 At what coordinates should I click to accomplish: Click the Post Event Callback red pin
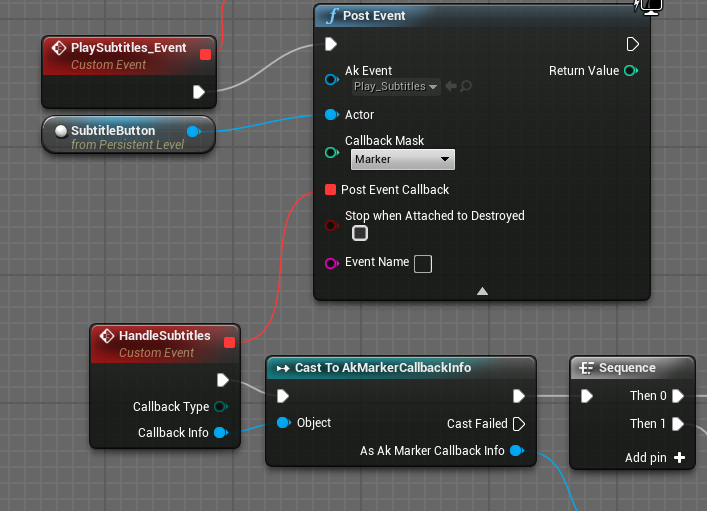330,190
